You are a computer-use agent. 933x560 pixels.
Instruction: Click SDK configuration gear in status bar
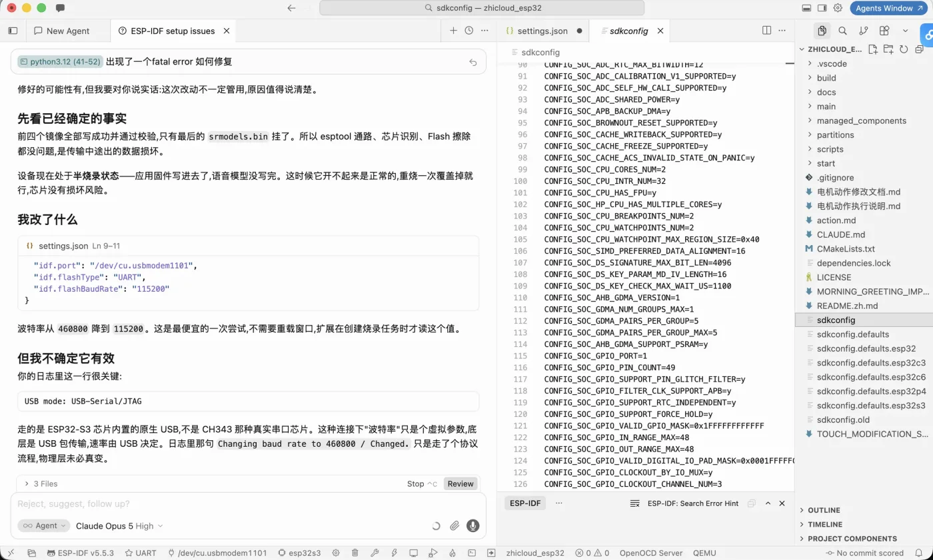click(336, 553)
